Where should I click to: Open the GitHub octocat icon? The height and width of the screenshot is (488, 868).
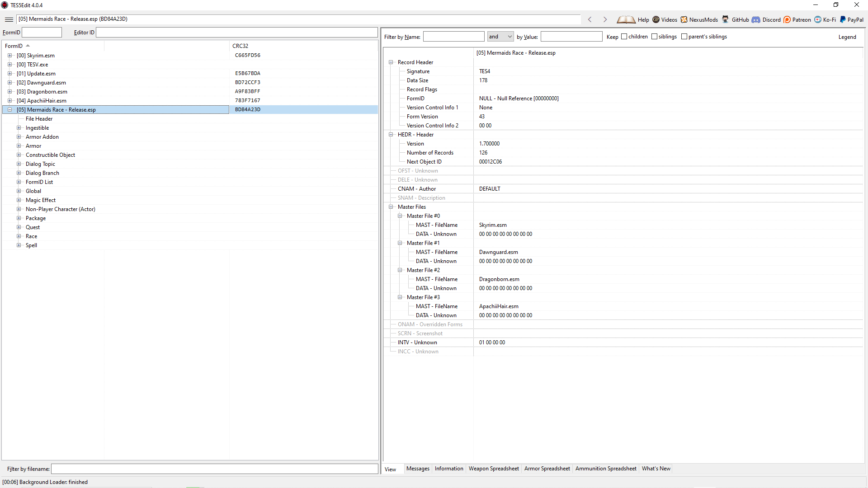[x=725, y=19]
